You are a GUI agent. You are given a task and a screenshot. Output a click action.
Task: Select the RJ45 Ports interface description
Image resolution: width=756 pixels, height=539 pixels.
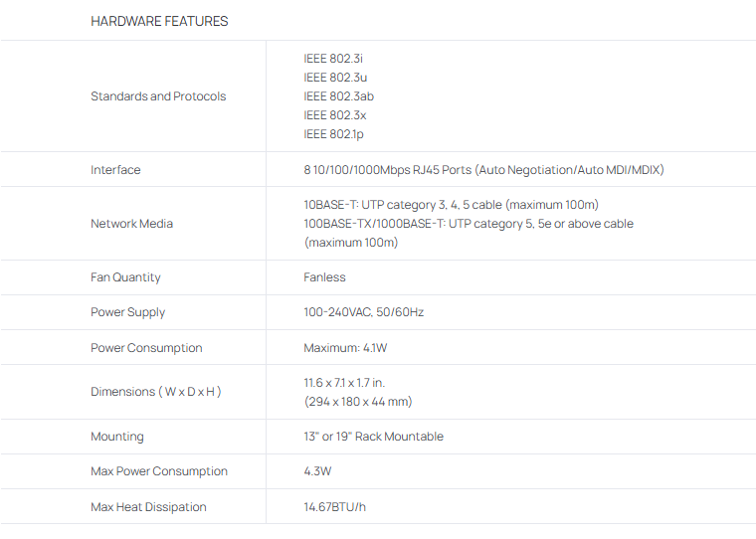(483, 170)
